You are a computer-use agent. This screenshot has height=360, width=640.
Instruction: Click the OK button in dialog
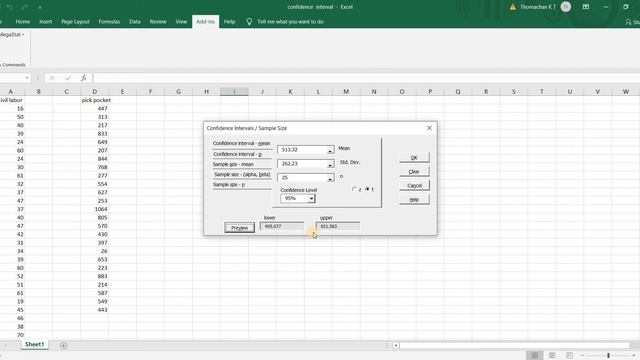click(414, 158)
